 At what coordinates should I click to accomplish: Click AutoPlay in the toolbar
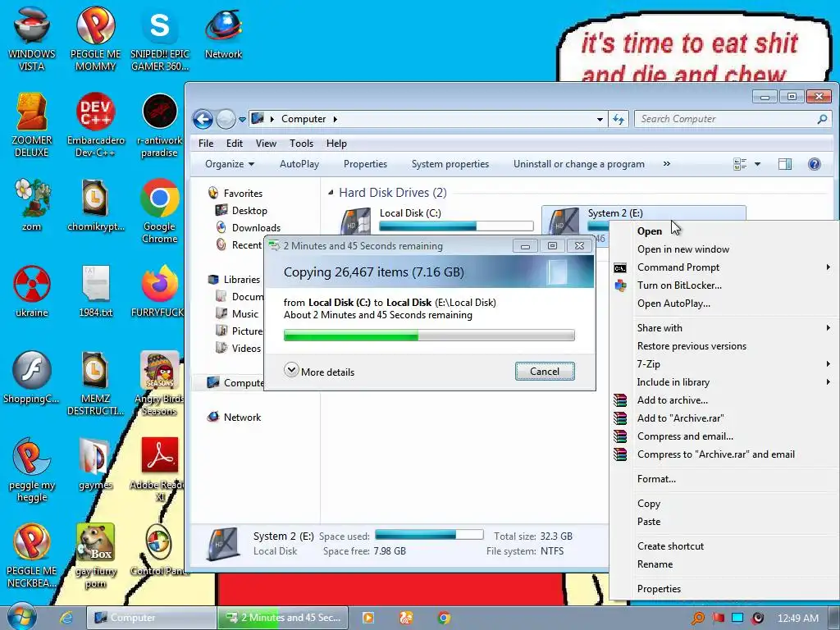pos(299,164)
